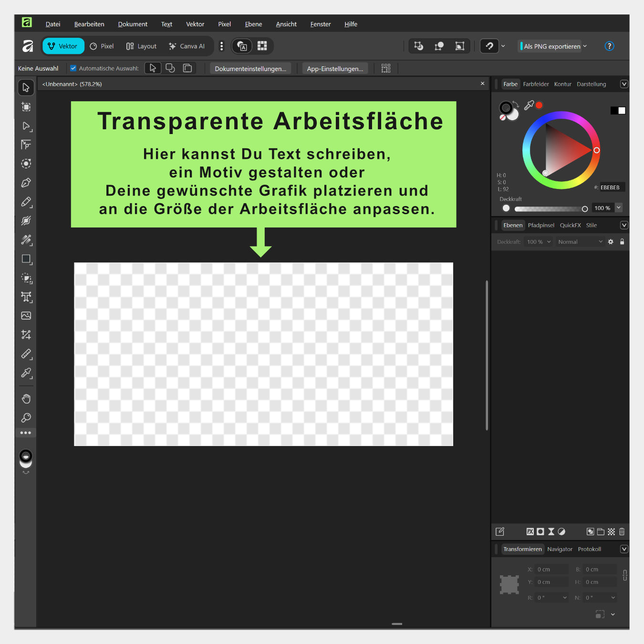Switch to the Farbfelder tab
The image size is (644, 644).
click(x=536, y=84)
